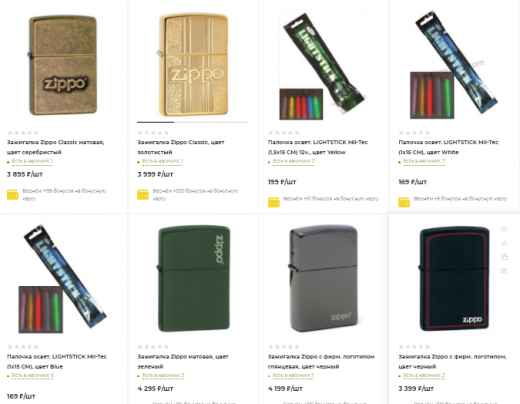The image size is (520, 404).
Task: Click yellow bonus wallet icon under 3 895 ₽ Zippo
Action: pos(13,194)
